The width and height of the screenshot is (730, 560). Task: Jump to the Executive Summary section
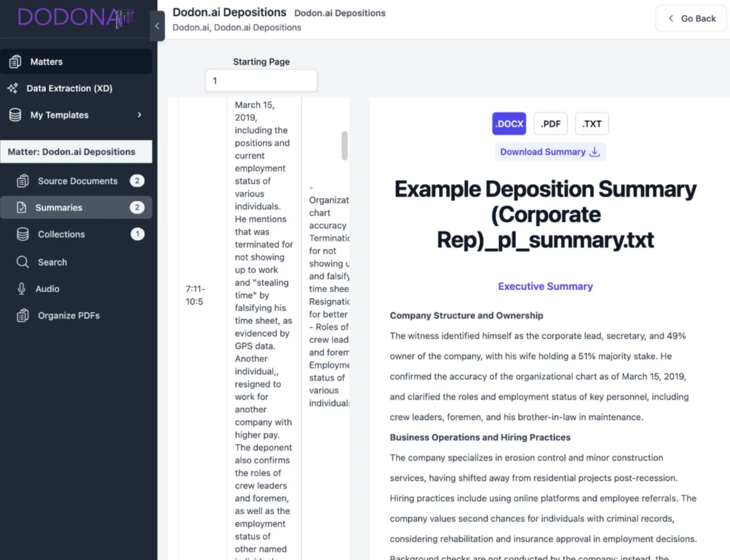[x=545, y=286]
